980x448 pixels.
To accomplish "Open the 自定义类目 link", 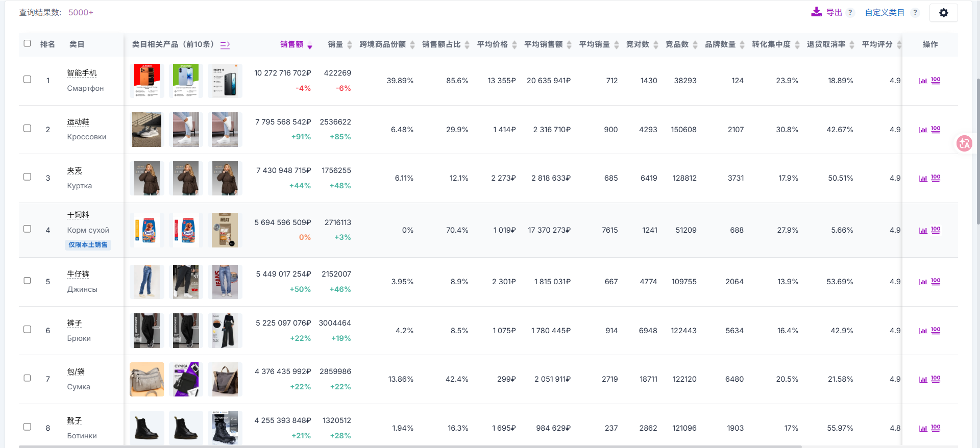I will pos(884,13).
